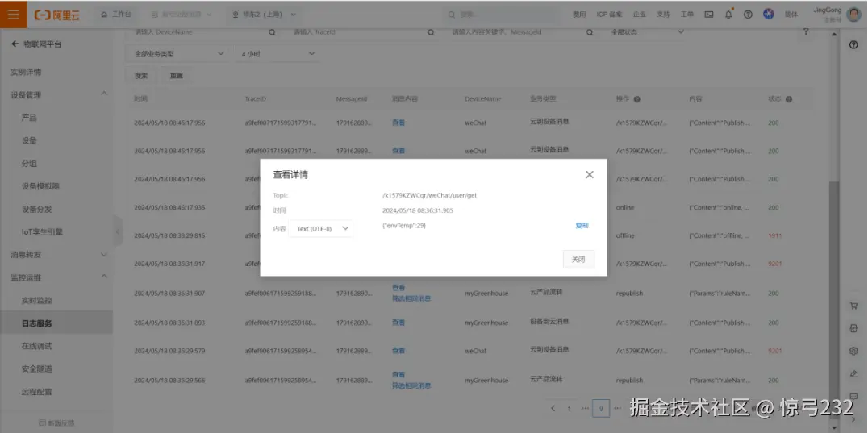Open the resource dropdown next to 工作台
Screen dimensions: 868x433
click(x=181, y=15)
